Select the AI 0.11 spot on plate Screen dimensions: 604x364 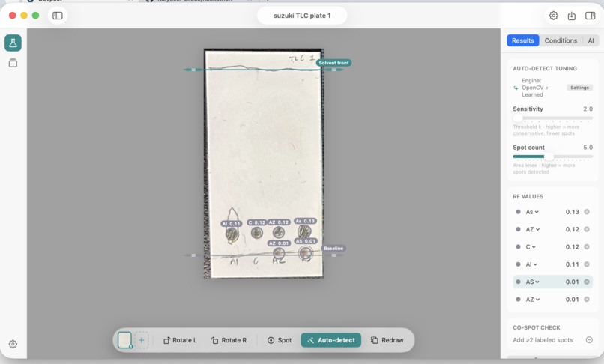[x=232, y=234]
